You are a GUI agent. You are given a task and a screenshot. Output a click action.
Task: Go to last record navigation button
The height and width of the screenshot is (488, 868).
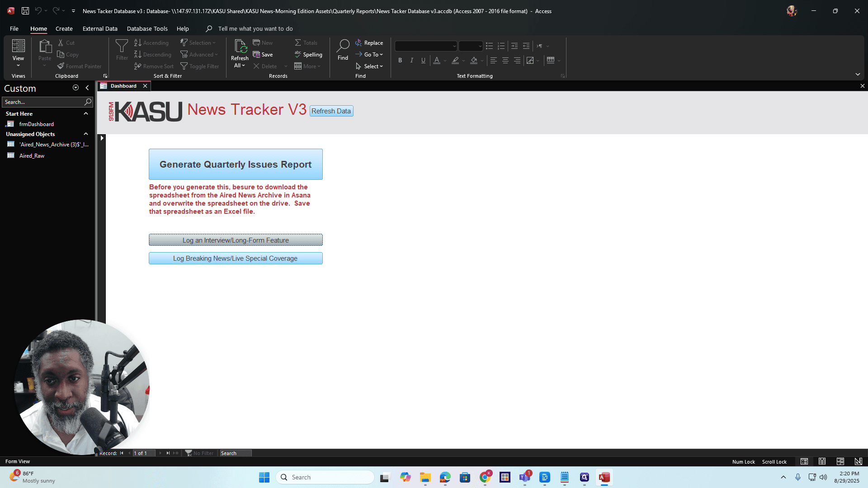point(168,453)
